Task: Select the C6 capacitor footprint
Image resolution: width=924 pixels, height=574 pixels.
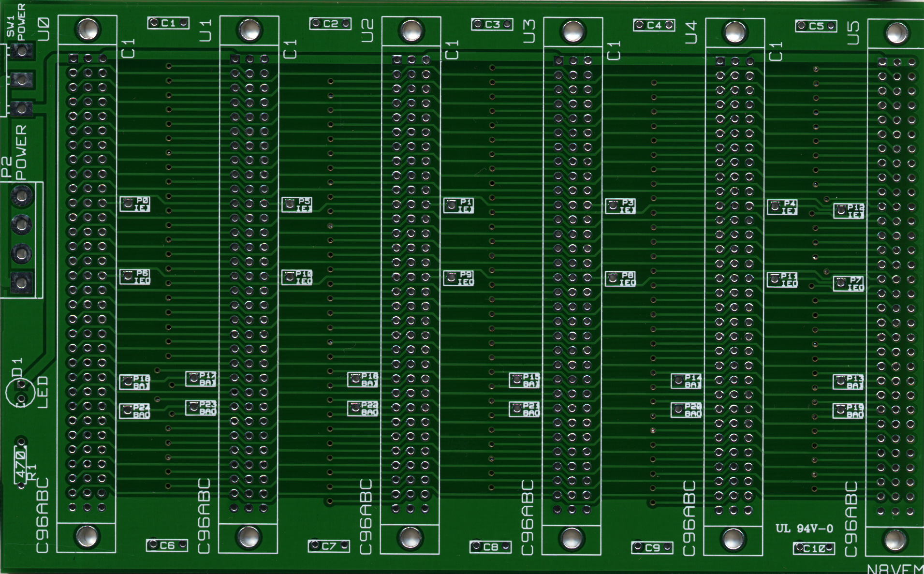Action: pos(167,545)
